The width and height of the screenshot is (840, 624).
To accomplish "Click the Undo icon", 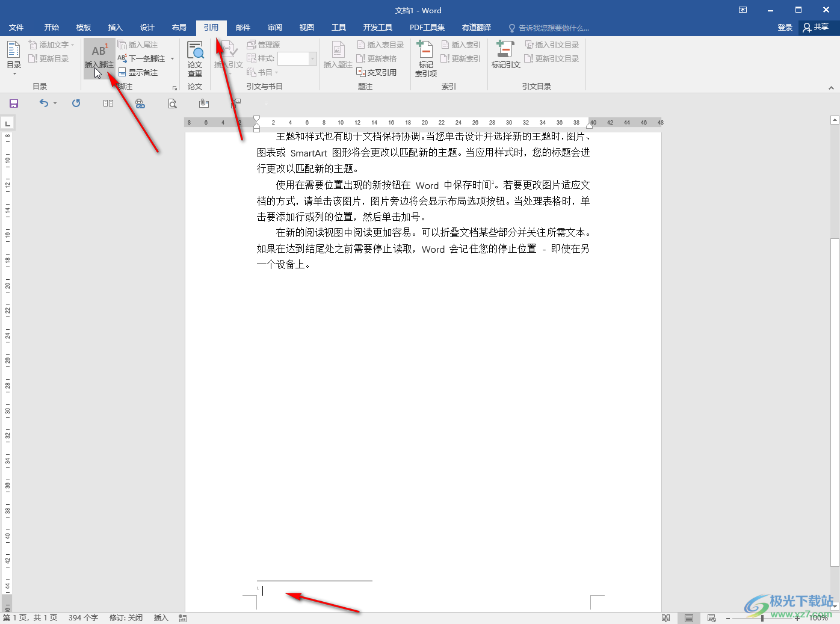I will [43, 103].
